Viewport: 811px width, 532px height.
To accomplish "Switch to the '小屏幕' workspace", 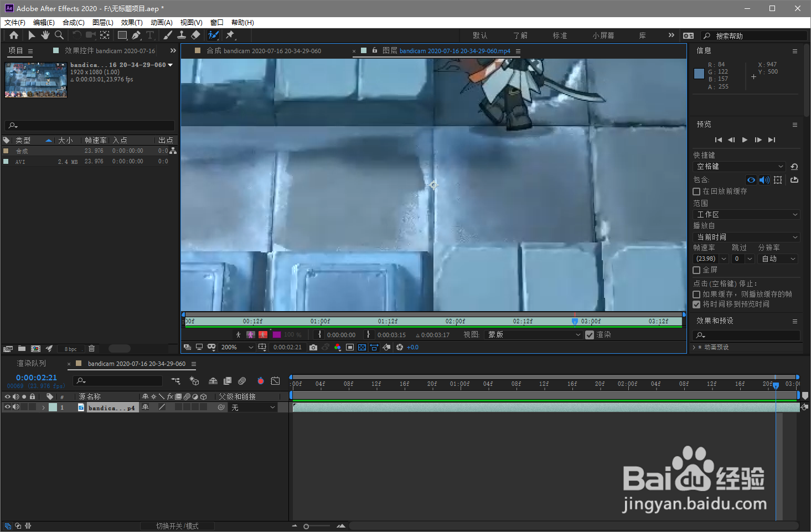I will pyautogui.click(x=603, y=35).
